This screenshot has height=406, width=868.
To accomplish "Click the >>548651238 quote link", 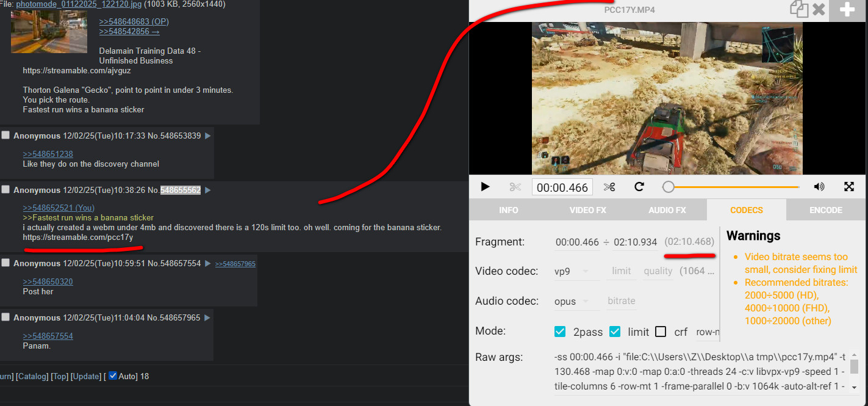I will [x=48, y=154].
